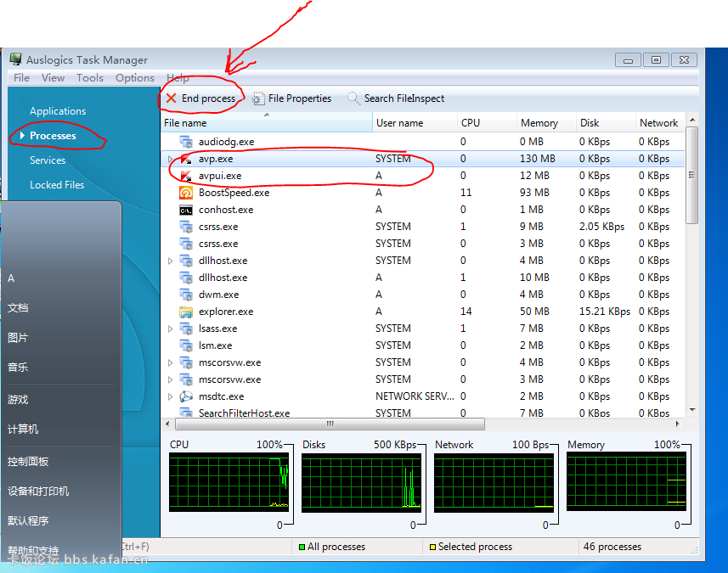
Task: Sort by the File name column header
Action: click(x=267, y=123)
